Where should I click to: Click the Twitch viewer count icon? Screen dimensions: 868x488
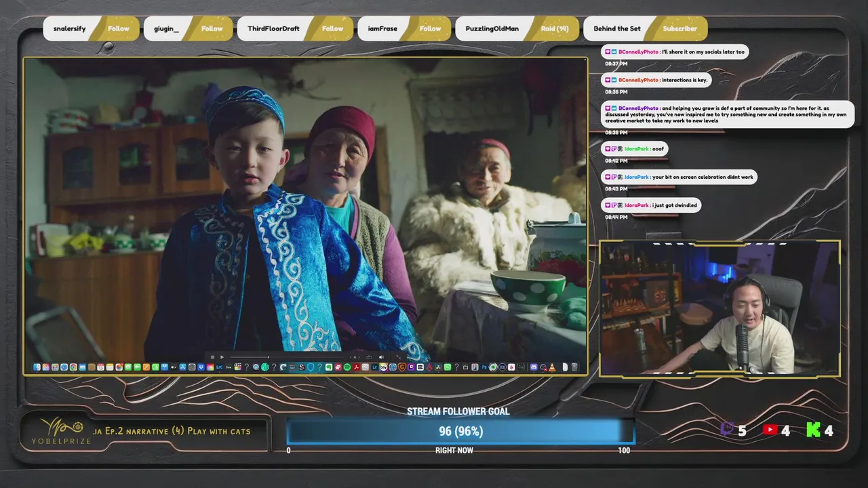[727, 429]
